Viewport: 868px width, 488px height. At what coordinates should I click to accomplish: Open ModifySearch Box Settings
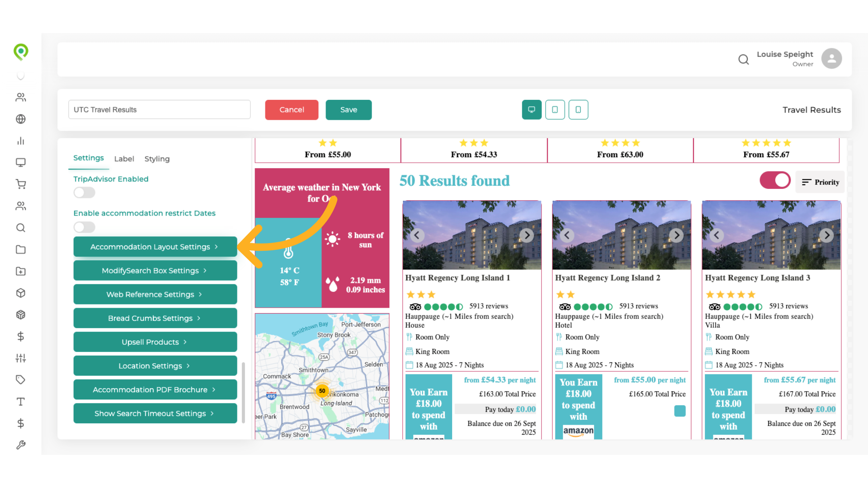point(155,270)
